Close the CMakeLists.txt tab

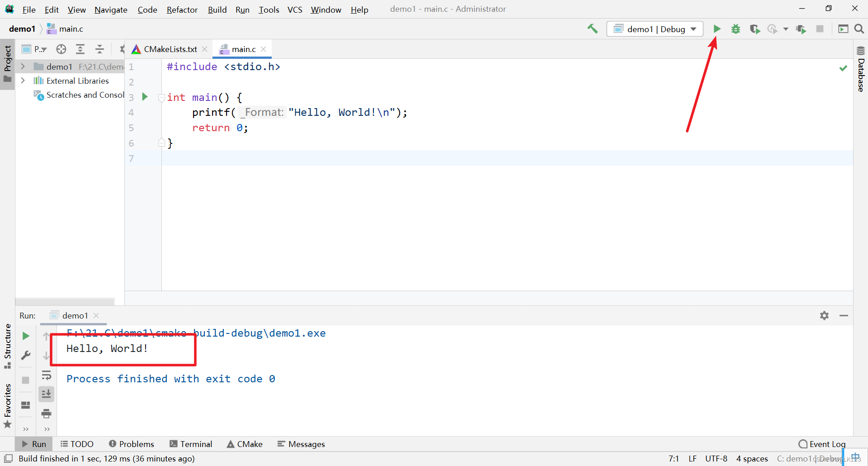point(204,49)
